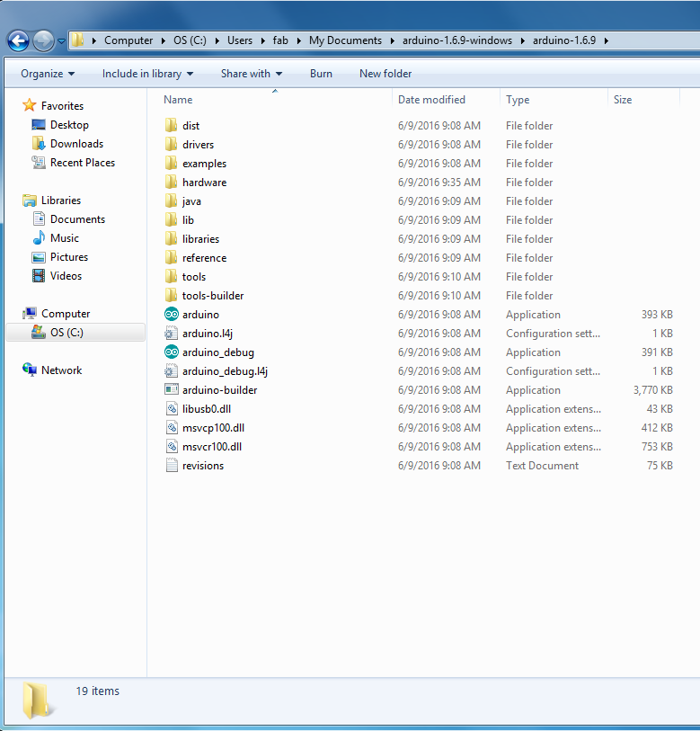Expand arrow after My Documents in breadcrumb
The height and width of the screenshot is (731, 700).
392,40
